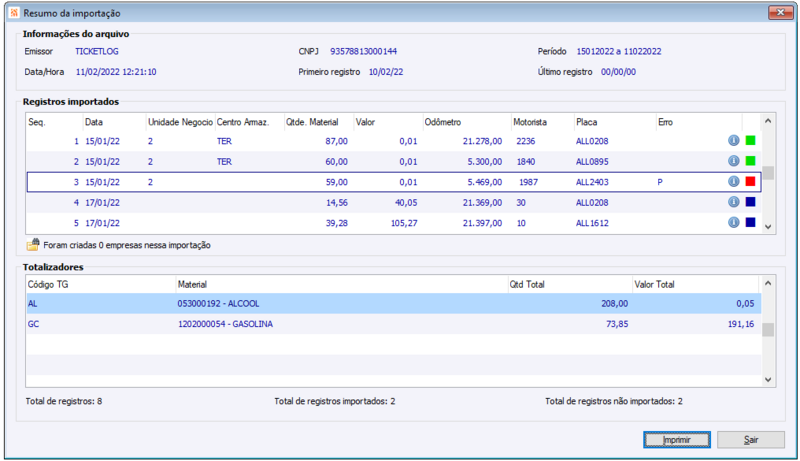Click folder icon beside created companies message

click(33, 244)
